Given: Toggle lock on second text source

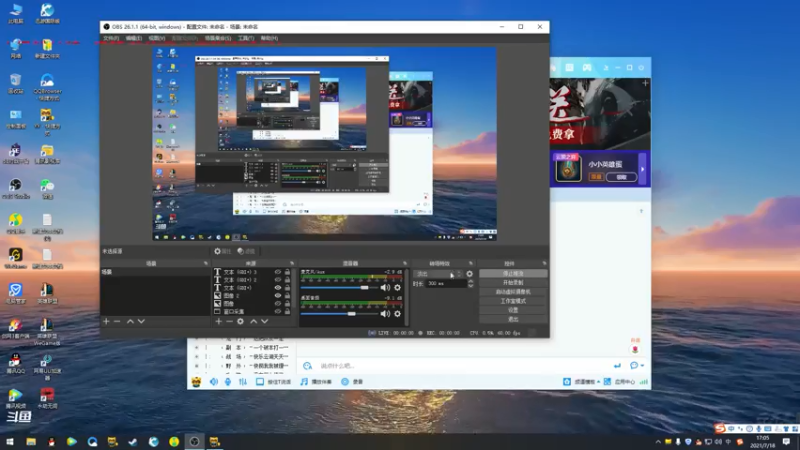Looking at the screenshot, I should [288, 280].
